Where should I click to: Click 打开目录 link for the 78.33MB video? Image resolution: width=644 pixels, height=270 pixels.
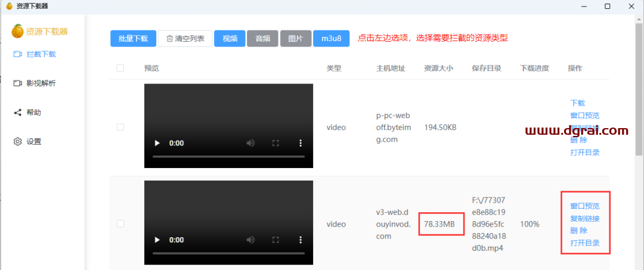584,243
